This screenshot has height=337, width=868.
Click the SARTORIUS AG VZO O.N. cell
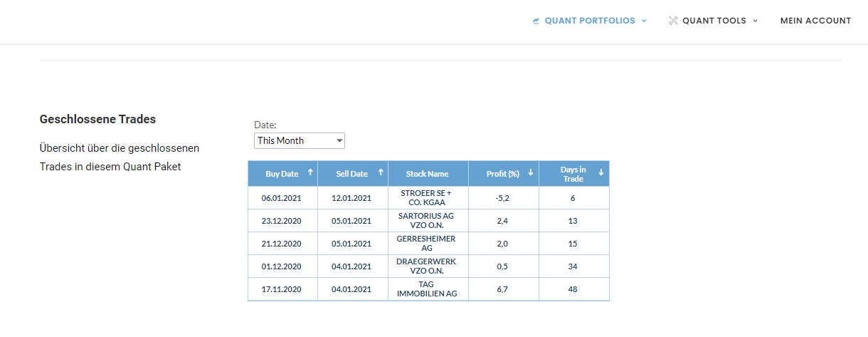(x=428, y=221)
